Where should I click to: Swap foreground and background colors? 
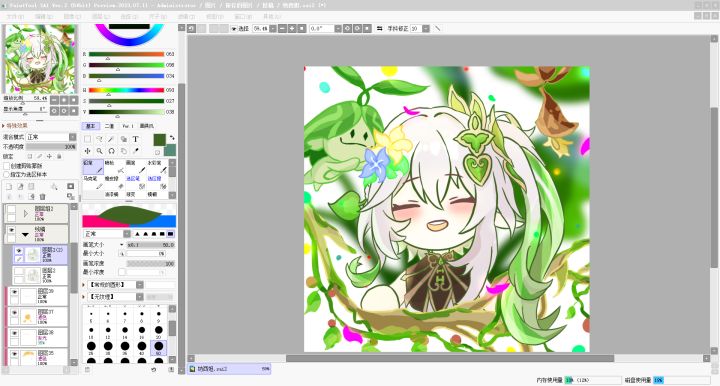pyautogui.click(x=172, y=138)
